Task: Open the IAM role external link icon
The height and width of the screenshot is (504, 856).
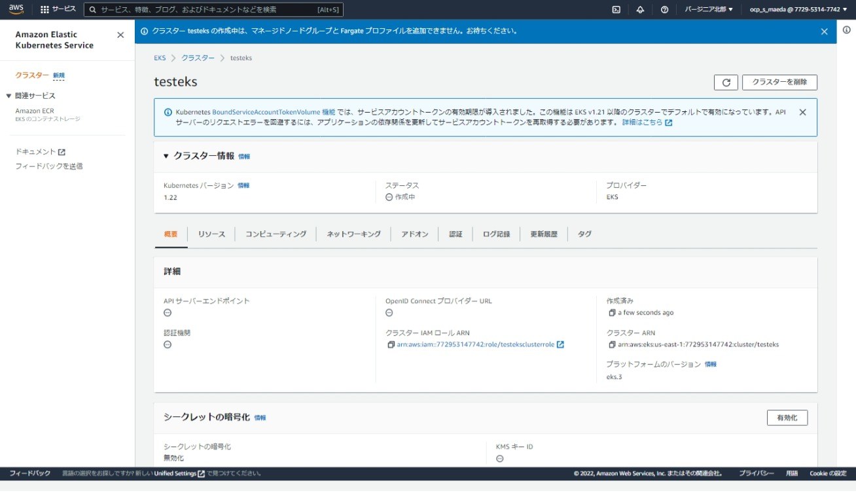Action: click(560, 344)
